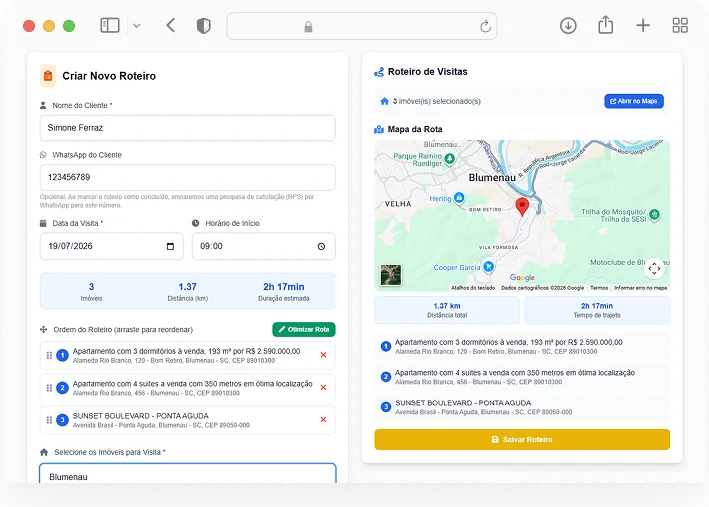Click the WhatsApp do Cliente field
Image resolution: width=709 pixels, height=507 pixels.
coord(188,177)
